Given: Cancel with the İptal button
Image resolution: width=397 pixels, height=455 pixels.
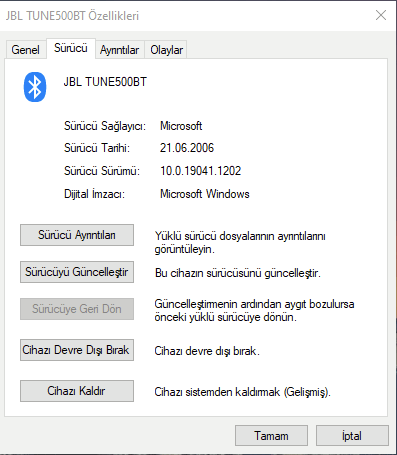Looking at the screenshot, I should click(352, 436).
